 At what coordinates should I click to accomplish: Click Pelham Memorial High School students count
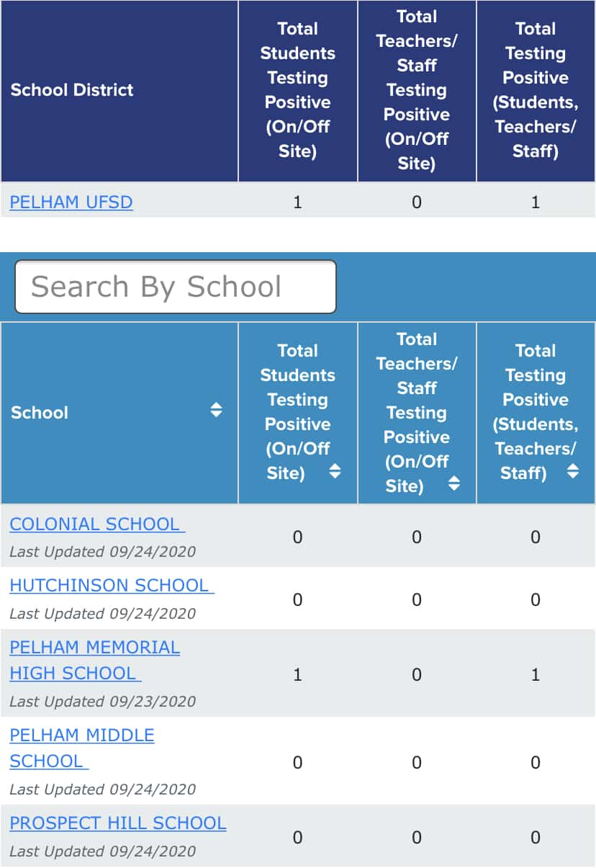click(x=297, y=675)
